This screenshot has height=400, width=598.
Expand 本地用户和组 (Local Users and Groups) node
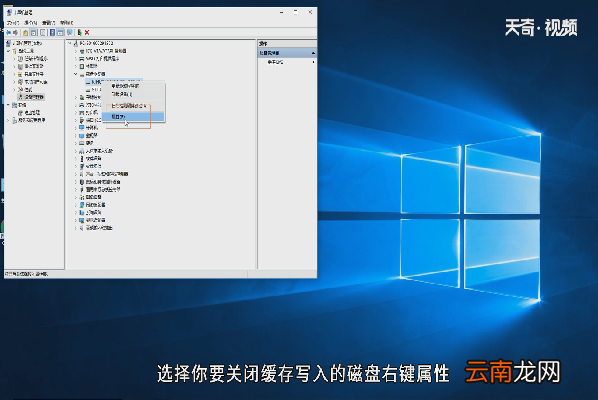click(x=14, y=82)
